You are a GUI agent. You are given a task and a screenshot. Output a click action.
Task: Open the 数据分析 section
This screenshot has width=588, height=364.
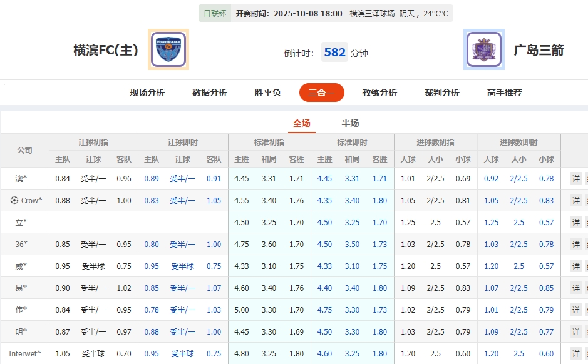point(209,92)
